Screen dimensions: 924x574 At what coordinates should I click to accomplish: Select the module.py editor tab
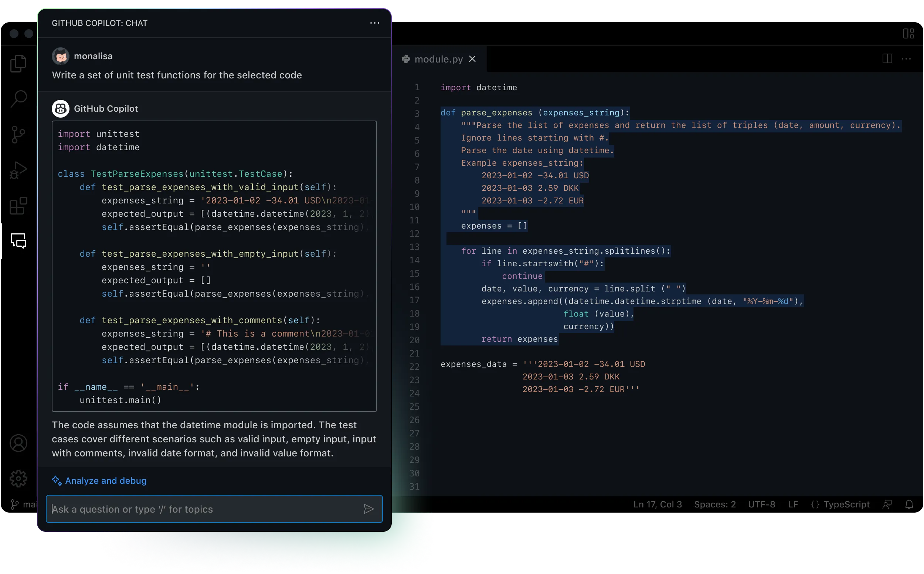(438, 59)
